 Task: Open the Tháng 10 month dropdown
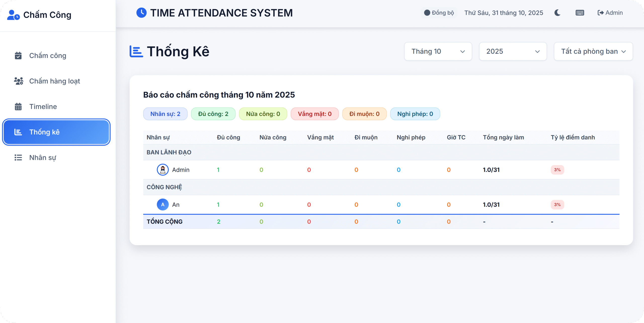[438, 52]
